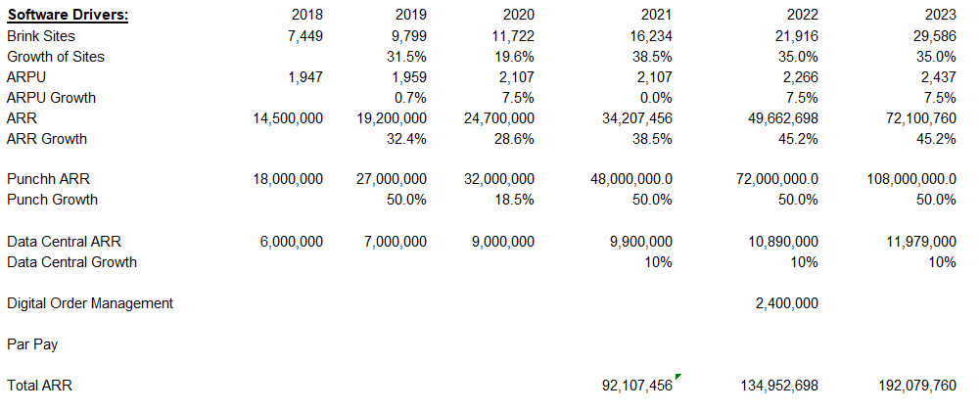Click the ARR value 49,662,698

click(x=783, y=118)
